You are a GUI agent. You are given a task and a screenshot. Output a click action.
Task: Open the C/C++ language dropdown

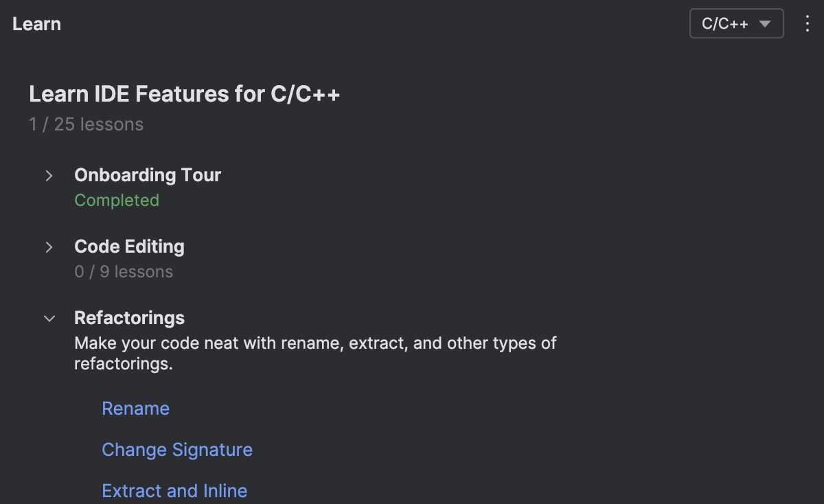tap(736, 24)
